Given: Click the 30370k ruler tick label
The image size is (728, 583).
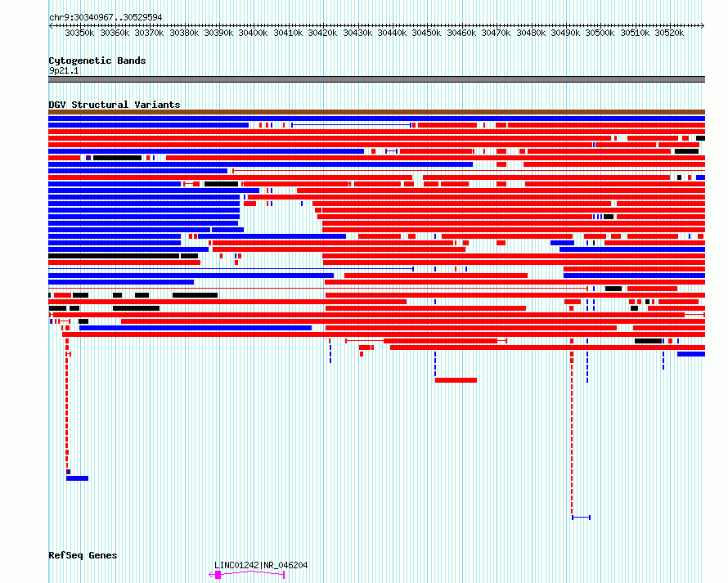Looking at the screenshot, I should (149, 33).
